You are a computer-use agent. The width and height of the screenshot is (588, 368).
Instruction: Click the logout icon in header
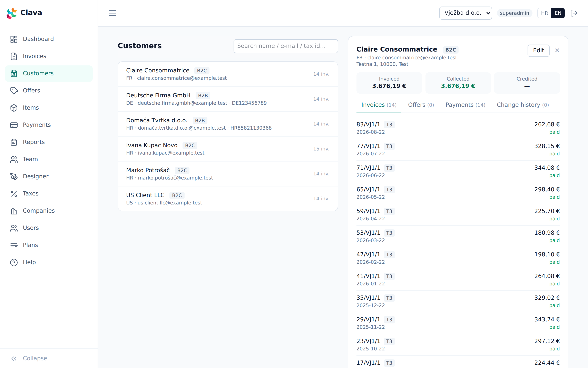(x=574, y=13)
